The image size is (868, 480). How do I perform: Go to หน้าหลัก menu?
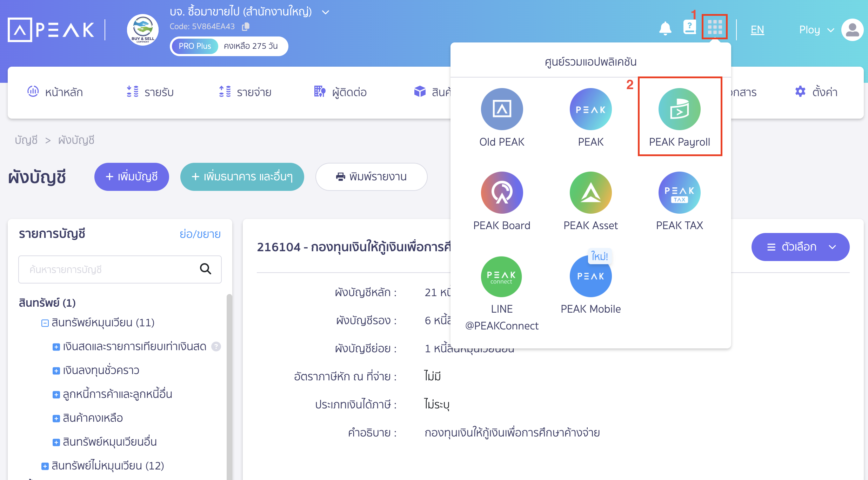tap(55, 92)
